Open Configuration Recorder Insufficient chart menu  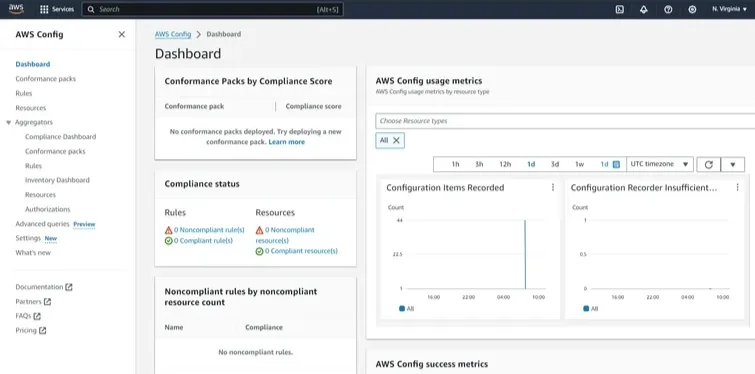[737, 187]
